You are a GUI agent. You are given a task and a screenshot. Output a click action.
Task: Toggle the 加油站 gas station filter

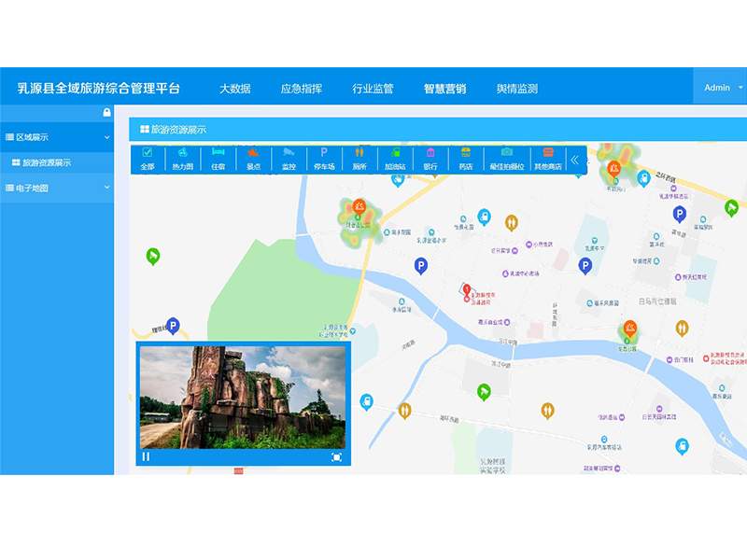(395, 159)
